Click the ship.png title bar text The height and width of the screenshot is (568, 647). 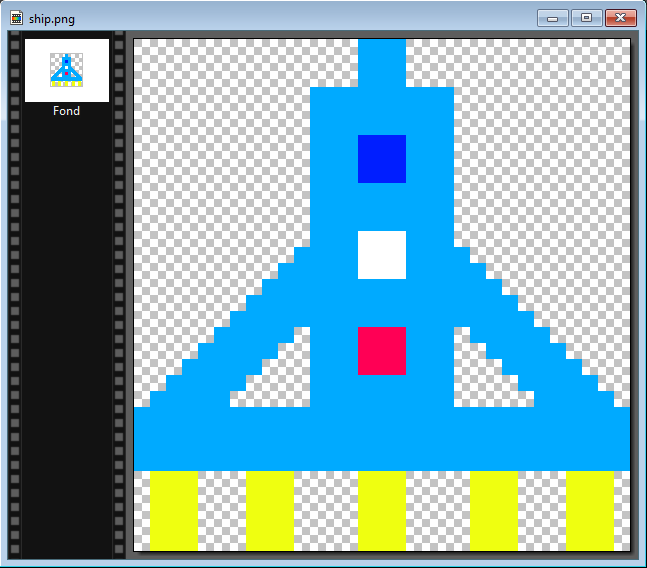point(51,18)
